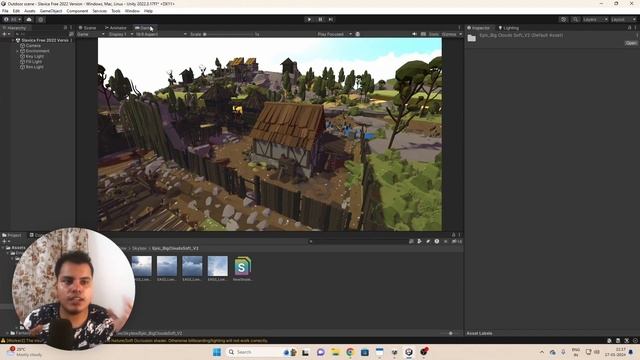Open the Window menu
The height and width of the screenshot is (360, 640).
(x=132, y=11)
